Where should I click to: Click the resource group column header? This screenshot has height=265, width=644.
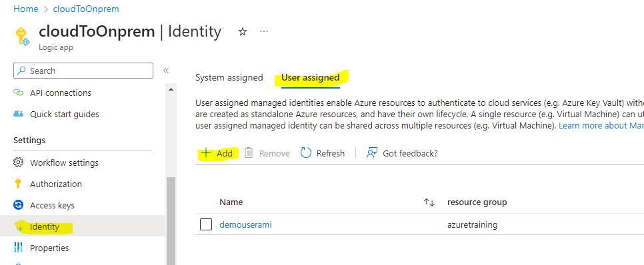[477, 202]
